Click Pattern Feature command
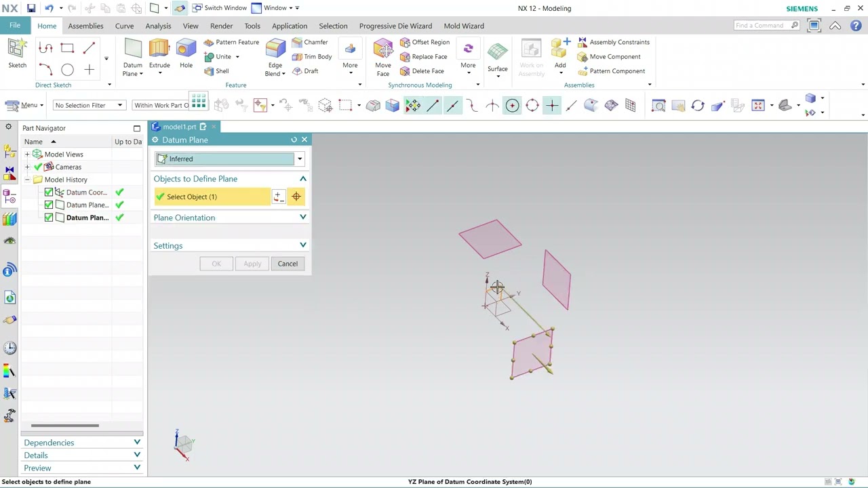This screenshot has width=868, height=488. pyautogui.click(x=231, y=42)
